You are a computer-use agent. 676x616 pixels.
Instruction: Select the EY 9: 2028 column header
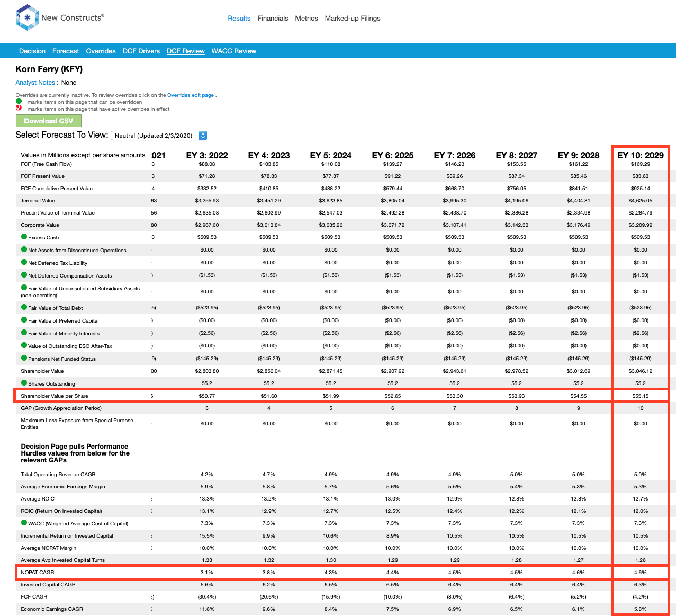pos(579,155)
